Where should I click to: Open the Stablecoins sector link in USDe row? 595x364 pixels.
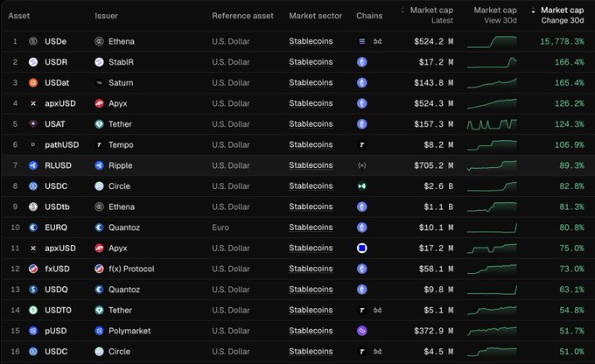(311, 41)
